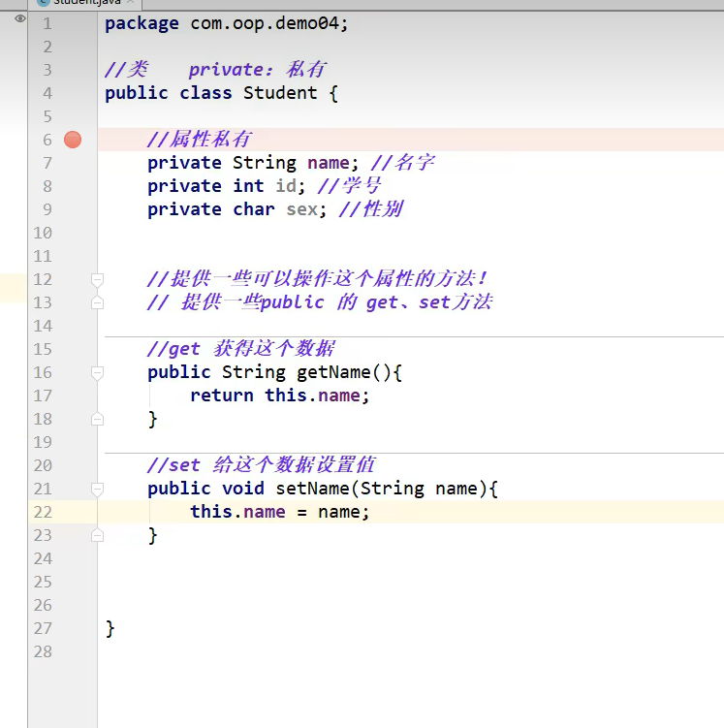Image resolution: width=724 pixels, height=728 pixels.
Task: Click line number 28 in the gutter
Action: click(43, 651)
